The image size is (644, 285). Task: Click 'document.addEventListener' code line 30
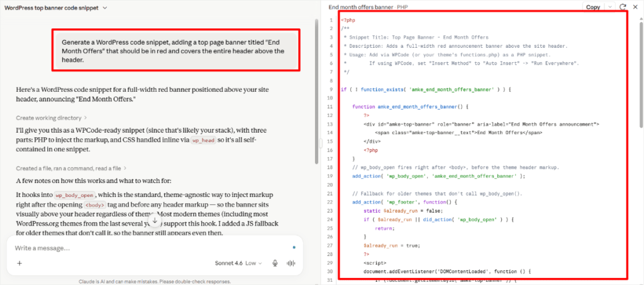pos(447,271)
